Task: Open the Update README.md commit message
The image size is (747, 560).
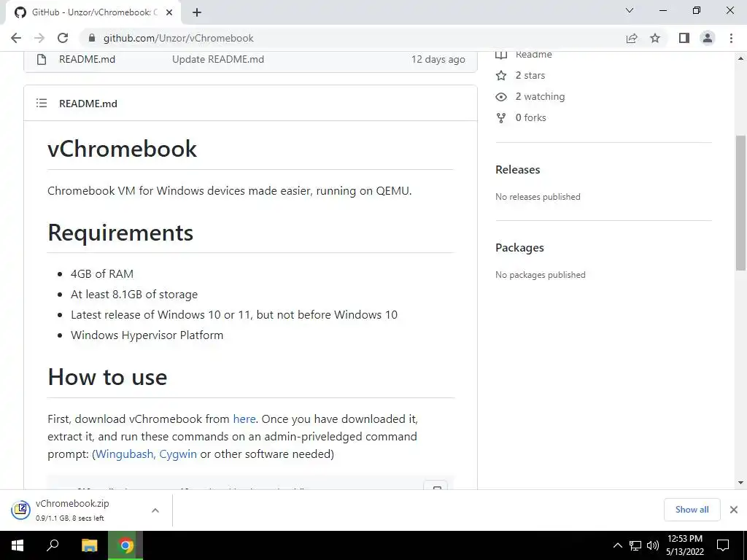Action: (217, 60)
